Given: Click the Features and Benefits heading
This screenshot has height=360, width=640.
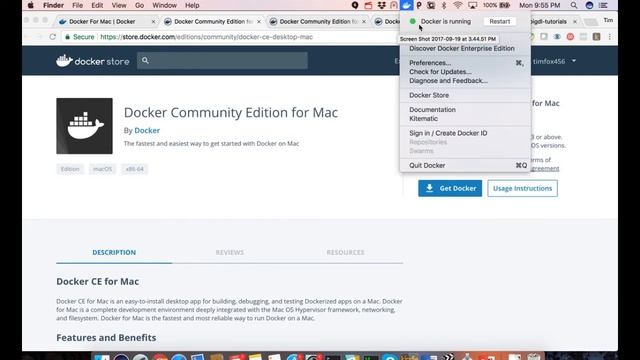Looking at the screenshot, I should pyautogui.click(x=106, y=338).
